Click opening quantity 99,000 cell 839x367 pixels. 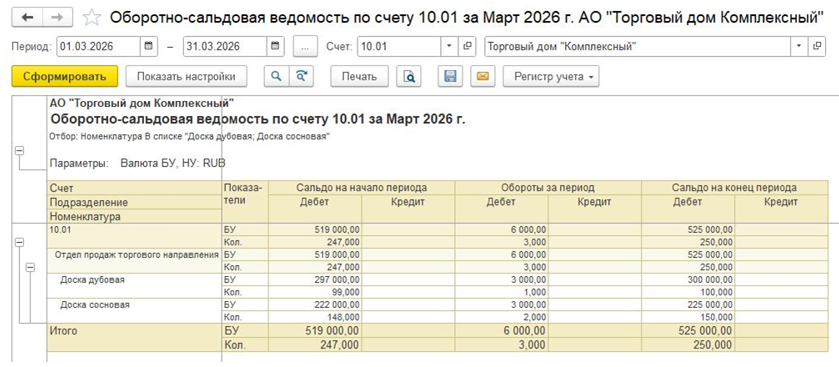315,293
